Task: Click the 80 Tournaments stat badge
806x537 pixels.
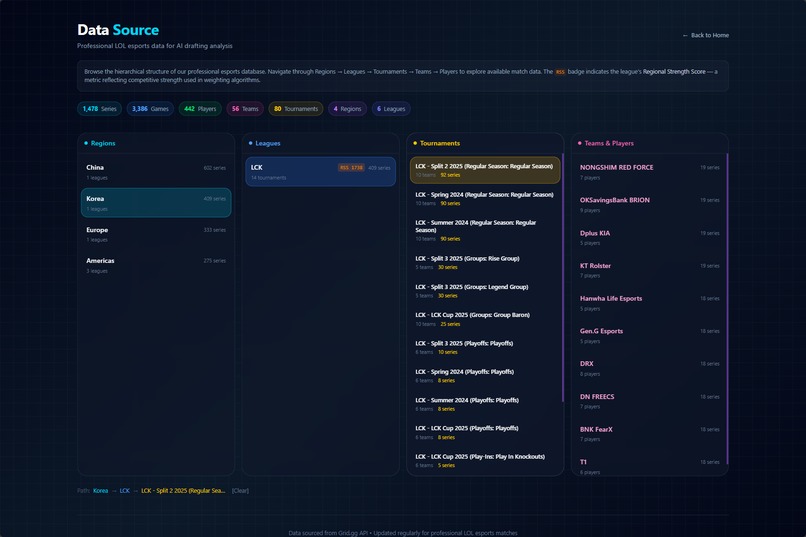Action: pyautogui.click(x=296, y=109)
